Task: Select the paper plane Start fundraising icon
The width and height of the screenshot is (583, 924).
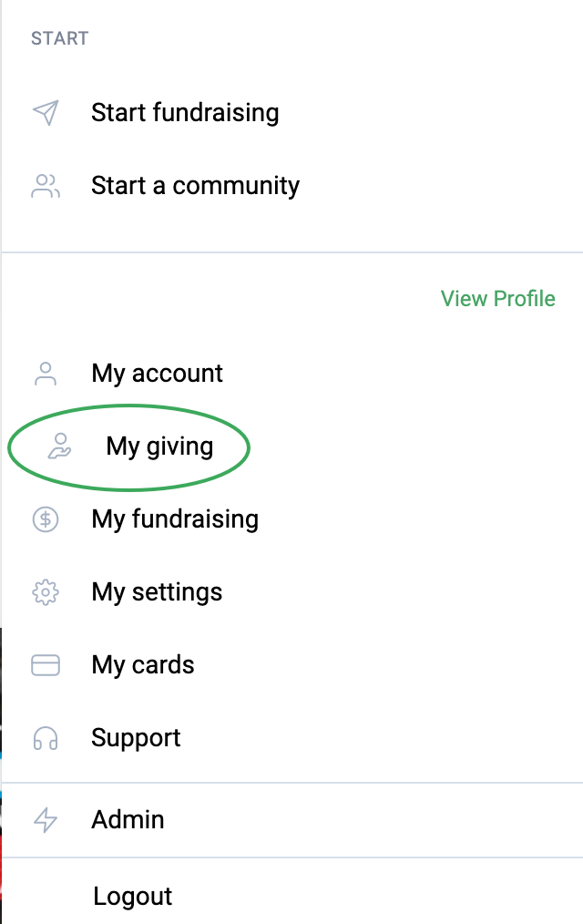Action: point(45,112)
